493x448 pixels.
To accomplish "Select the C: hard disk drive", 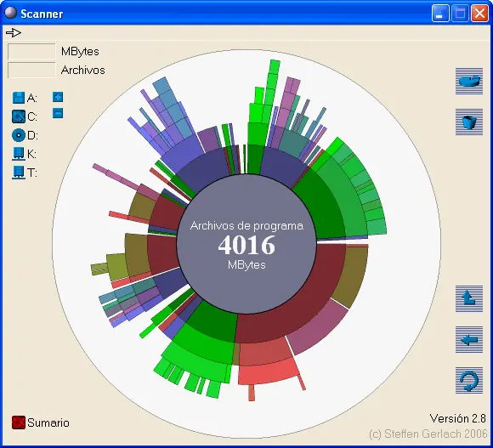I will click(x=19, y=116).
